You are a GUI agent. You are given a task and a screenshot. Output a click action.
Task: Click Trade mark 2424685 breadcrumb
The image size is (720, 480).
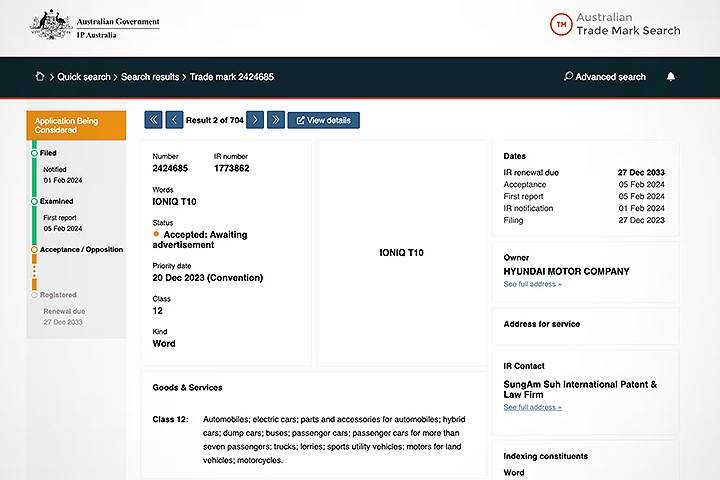[231, 77]
